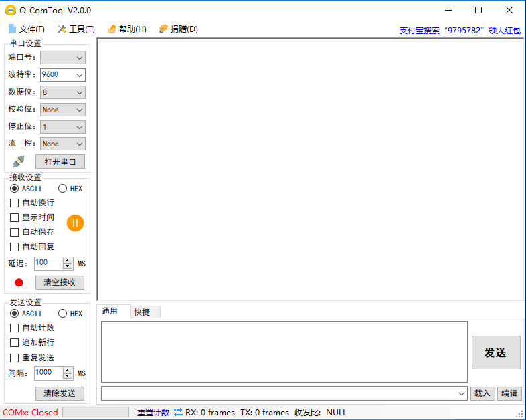The image size is (526, 420).
Task: Open the 工具(T) menu
Action: [76, 29]
